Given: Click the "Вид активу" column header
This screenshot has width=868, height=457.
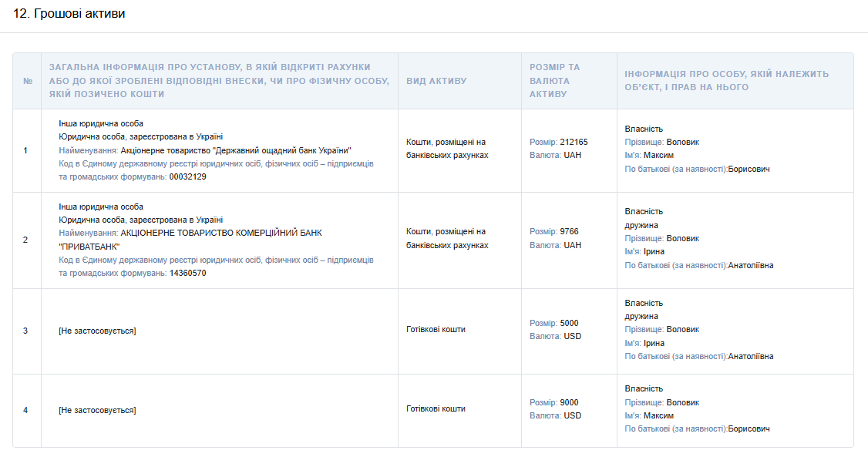Looking at the screenshot, I should click(436, 81).
